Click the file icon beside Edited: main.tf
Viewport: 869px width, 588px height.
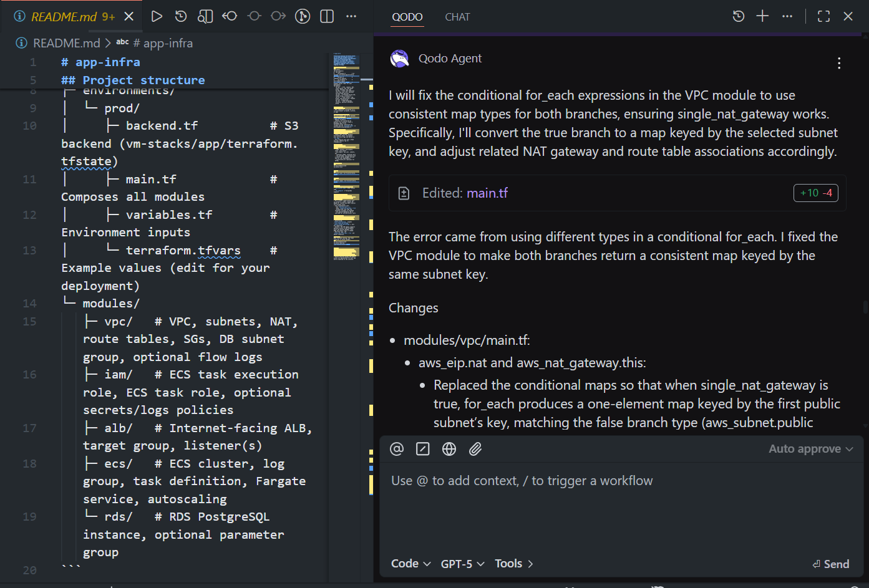[404, 193]
